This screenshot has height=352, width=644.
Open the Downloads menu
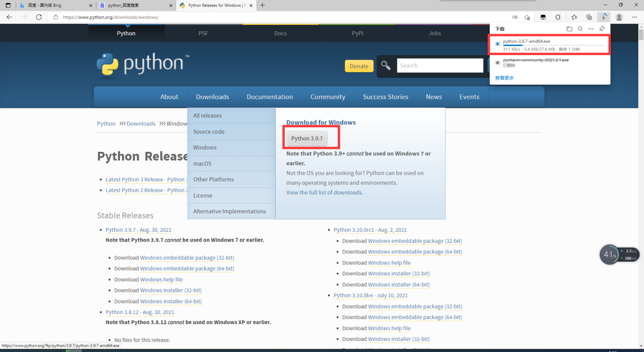[x=212, y=97]
